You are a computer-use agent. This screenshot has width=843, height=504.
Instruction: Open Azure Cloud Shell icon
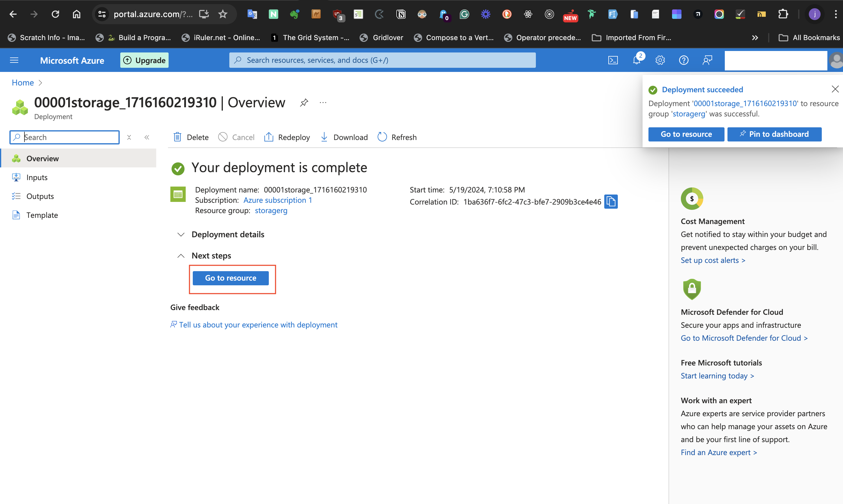613,60
